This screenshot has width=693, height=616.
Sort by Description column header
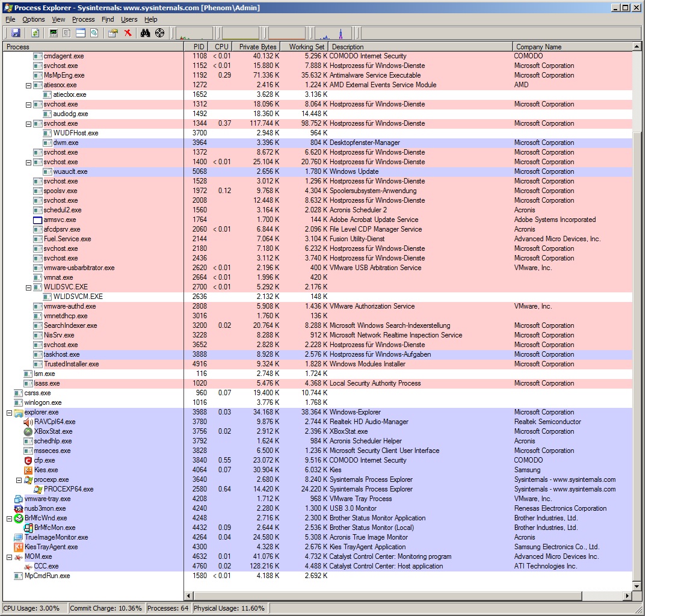point(420,47)
